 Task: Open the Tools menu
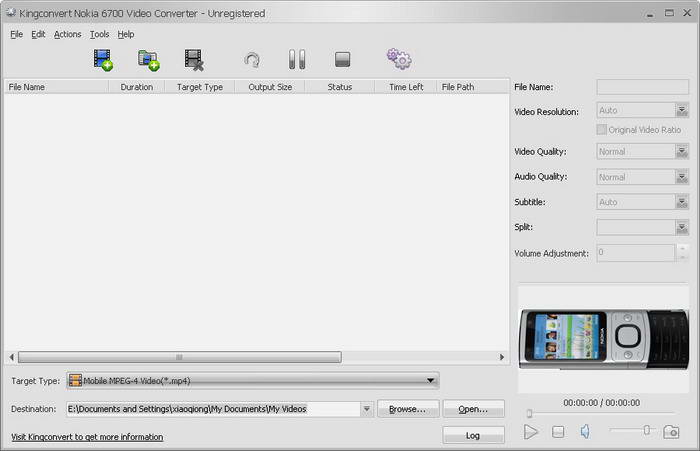point(99,34)
